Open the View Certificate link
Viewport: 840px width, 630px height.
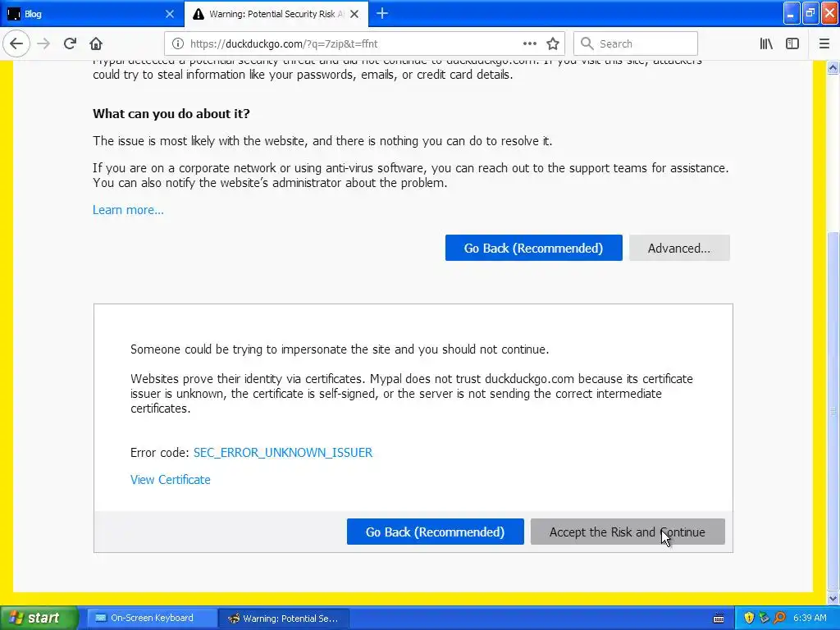point(171,479)
